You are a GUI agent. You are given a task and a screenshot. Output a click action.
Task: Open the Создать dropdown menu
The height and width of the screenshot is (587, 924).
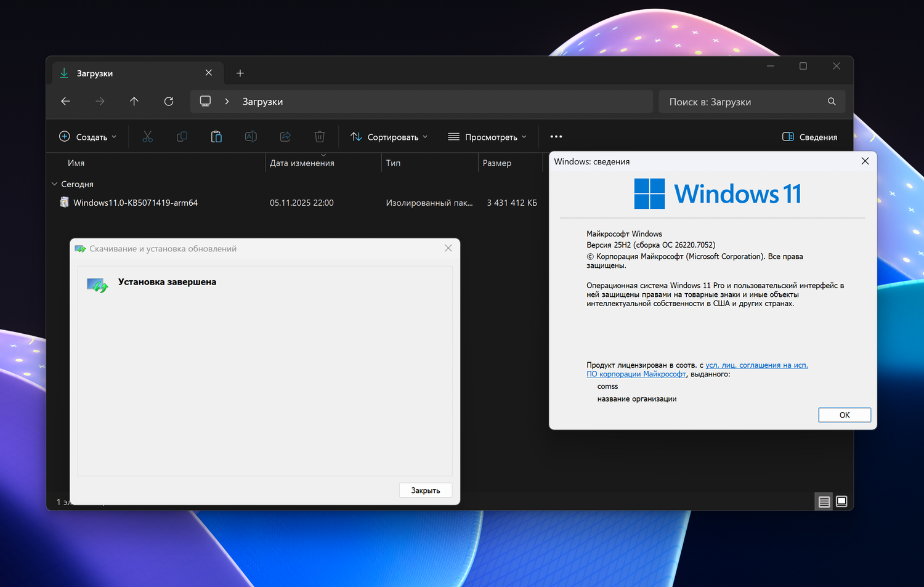(87, 137)
